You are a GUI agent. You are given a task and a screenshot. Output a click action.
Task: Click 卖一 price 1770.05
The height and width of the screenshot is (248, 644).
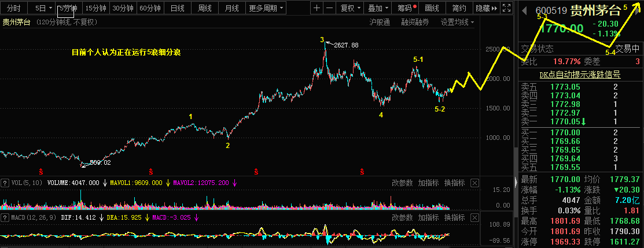coord(564,121)
